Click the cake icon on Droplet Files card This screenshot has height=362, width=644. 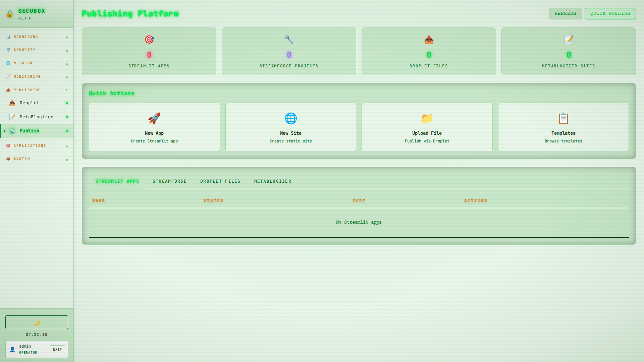coord(428,39)
